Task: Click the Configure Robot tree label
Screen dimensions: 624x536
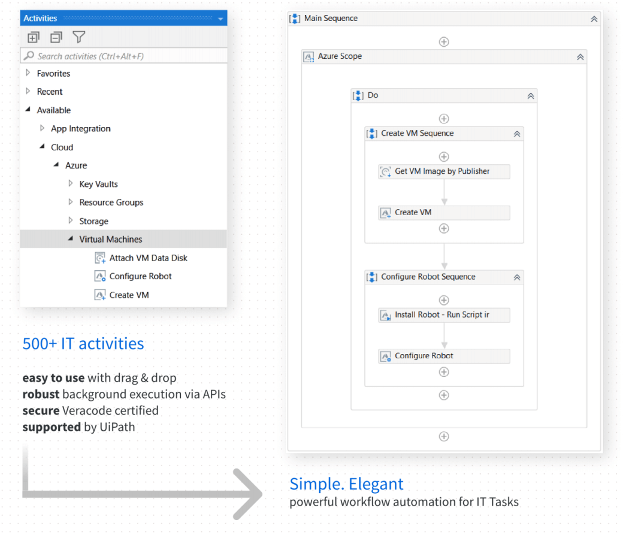Action: pyautogui.click(x=140, y=276)
